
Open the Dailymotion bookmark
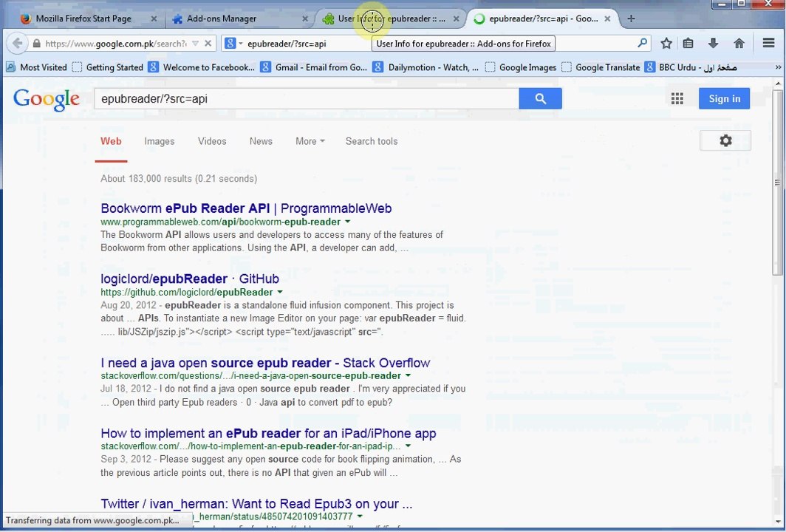click(426, 67)
